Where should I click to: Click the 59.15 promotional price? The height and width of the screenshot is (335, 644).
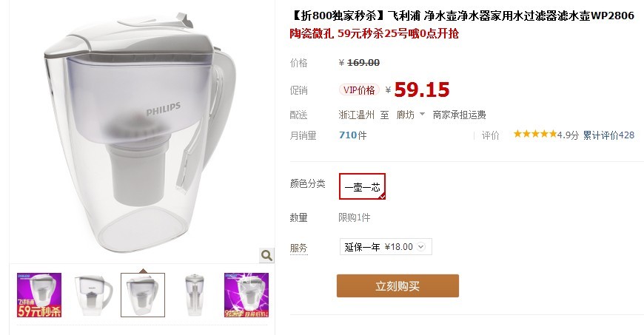[x=422, y=90]
